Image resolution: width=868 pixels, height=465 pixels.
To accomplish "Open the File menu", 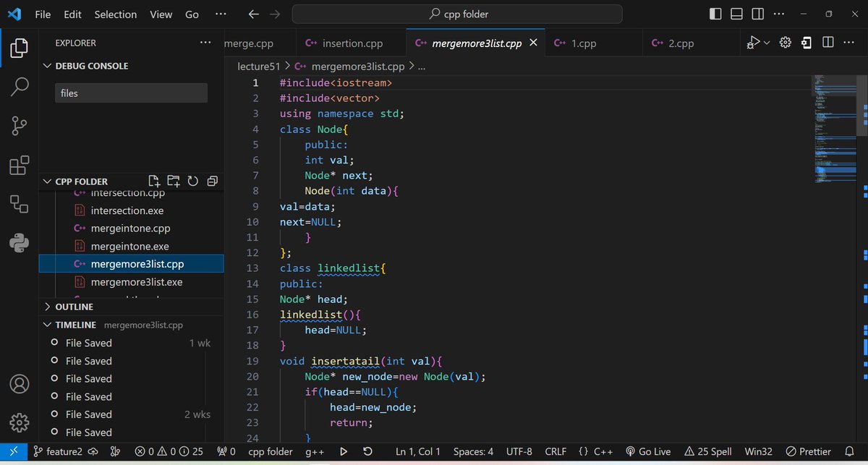I will (43, 14).
